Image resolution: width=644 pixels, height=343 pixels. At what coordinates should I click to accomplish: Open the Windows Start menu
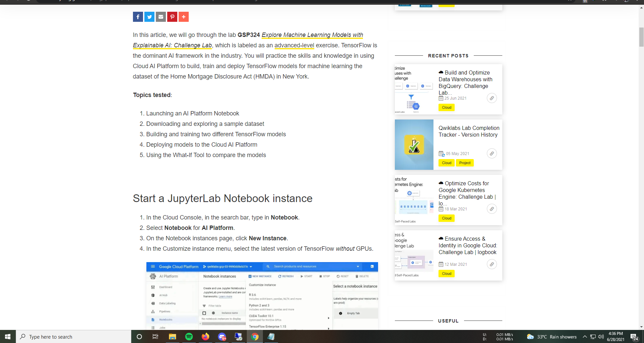[x=8, y=337]
